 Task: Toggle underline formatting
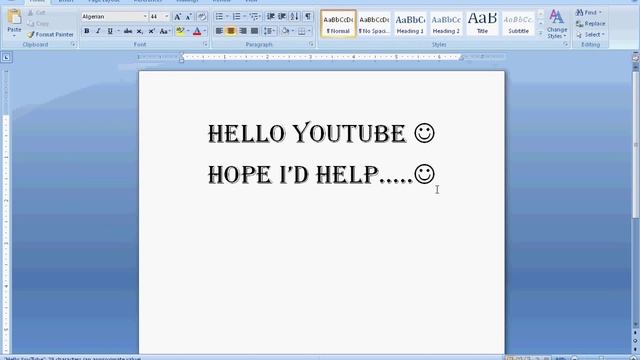coord(110,31)
